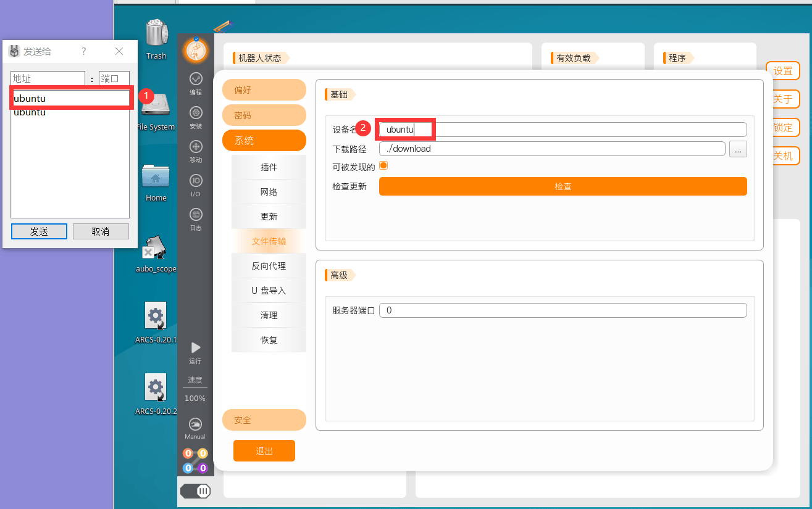812x509 pixels.
Task: Click the 服务器端口 input field
Action: [563, 310]
